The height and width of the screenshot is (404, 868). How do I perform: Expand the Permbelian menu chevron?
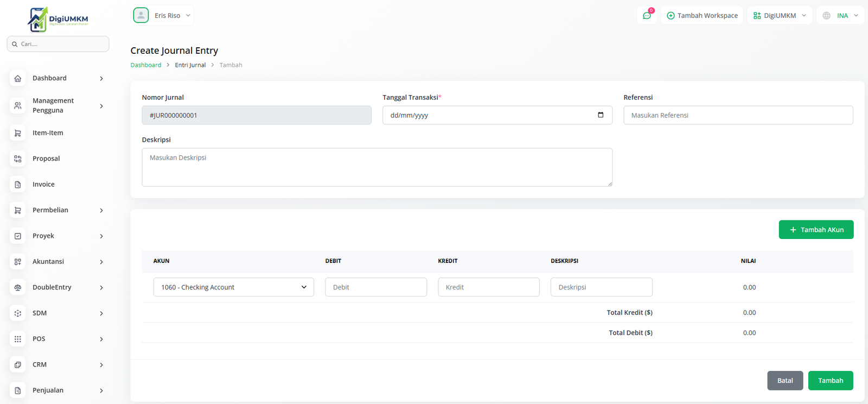coord(101,211)
